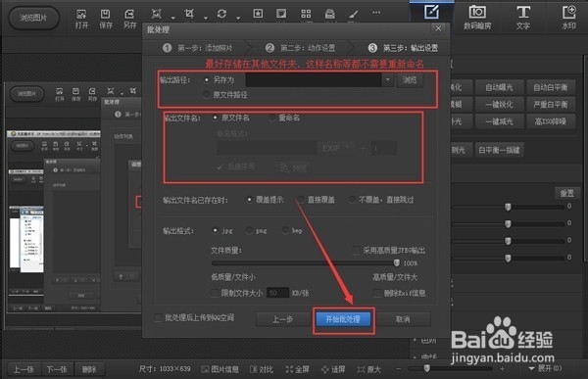
Task: Click the frame/border toolbar icon
Action: click(x=281, y=14)
